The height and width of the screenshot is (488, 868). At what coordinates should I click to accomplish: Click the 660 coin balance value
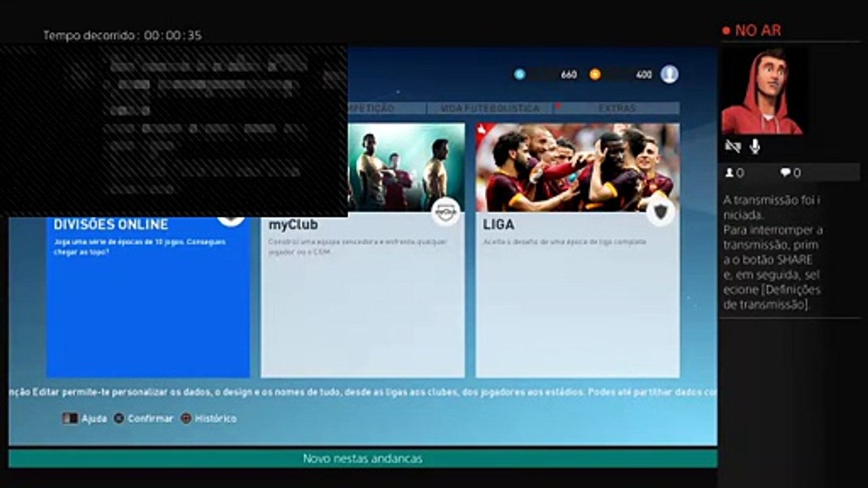point(569,75)
